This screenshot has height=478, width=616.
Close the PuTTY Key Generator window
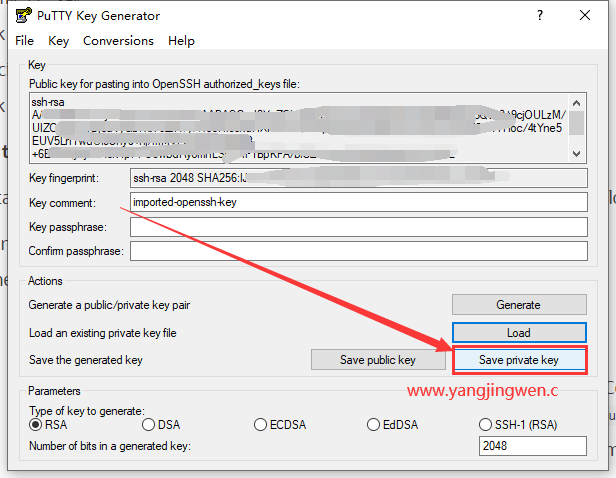pos(585,15)
